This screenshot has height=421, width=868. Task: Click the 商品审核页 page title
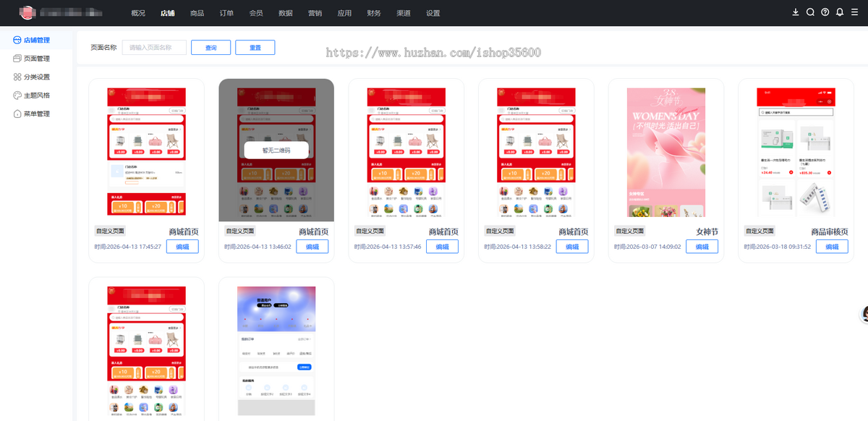tap(830, 231)
